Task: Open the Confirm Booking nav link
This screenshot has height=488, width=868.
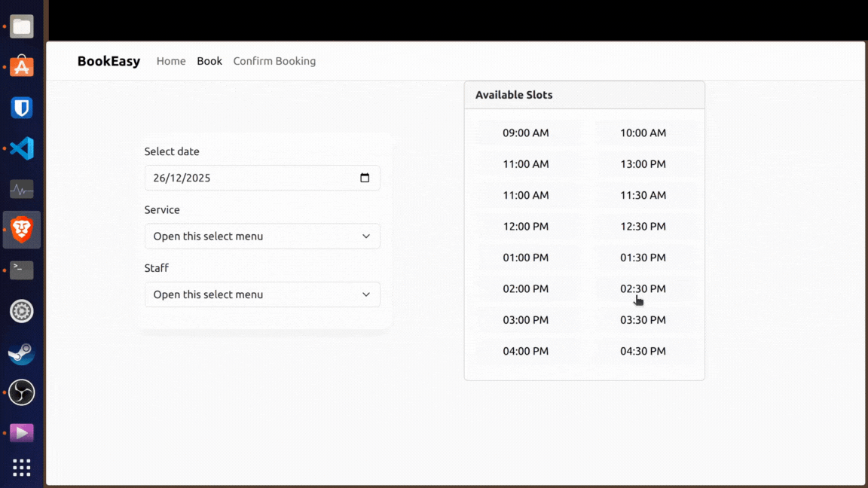Action: tap(274, 61)
